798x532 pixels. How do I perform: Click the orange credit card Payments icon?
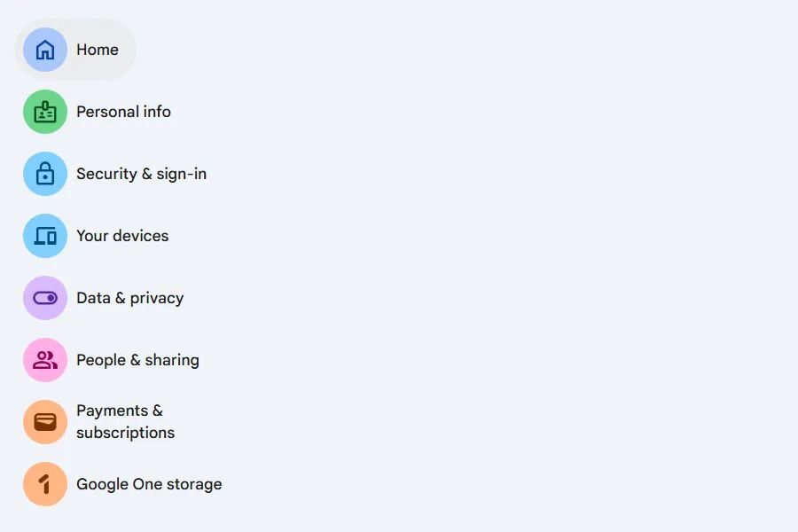45,422
